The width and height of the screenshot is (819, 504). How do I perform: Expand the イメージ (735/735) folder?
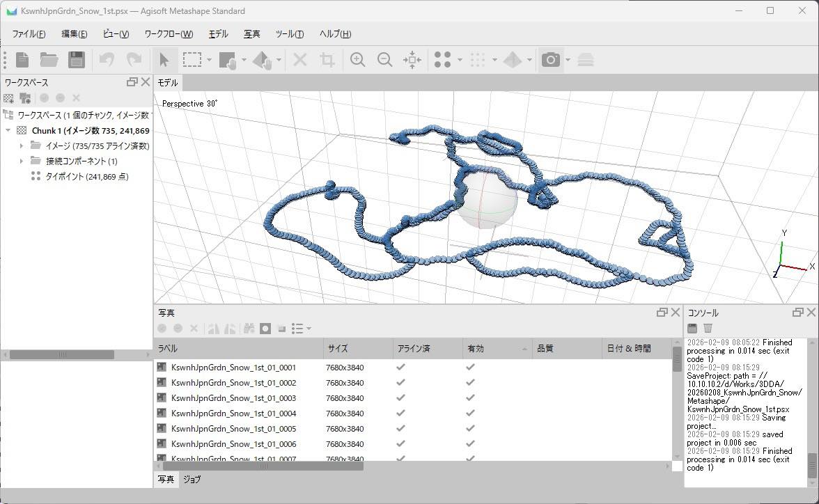coord(22,145)
